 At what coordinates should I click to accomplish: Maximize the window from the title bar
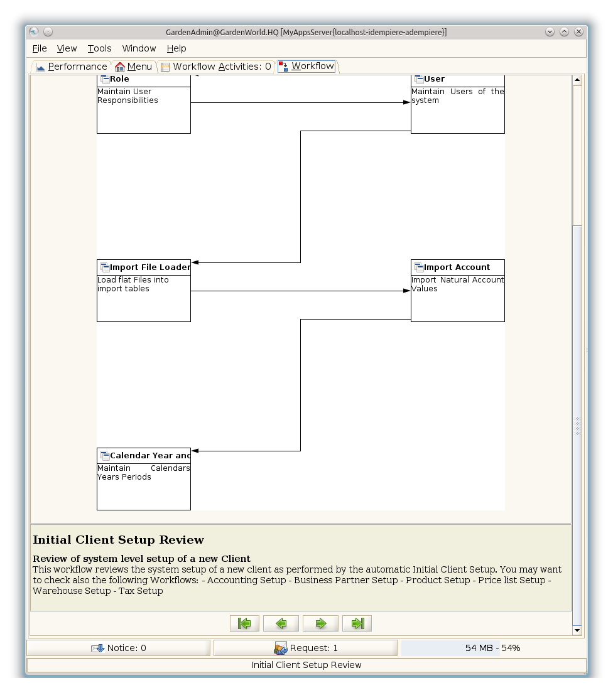tap(565, 31)
